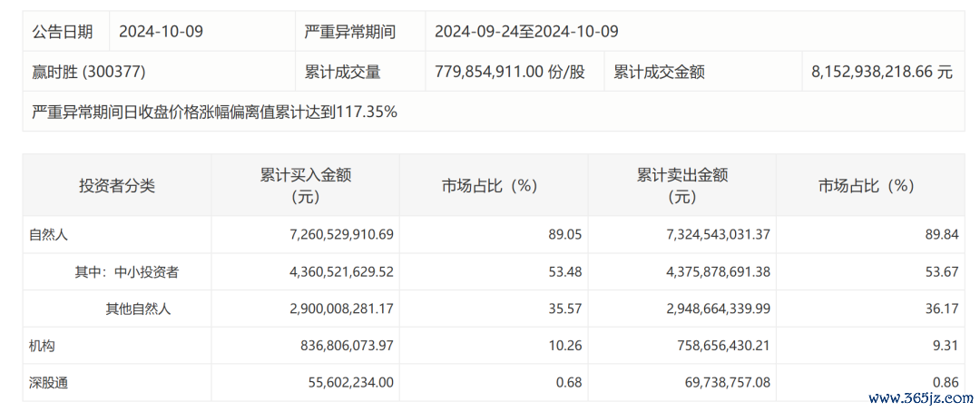Select the 自然人 row label
The width and height of the screenshot is (980, 412).
click(x=48, y=235)
